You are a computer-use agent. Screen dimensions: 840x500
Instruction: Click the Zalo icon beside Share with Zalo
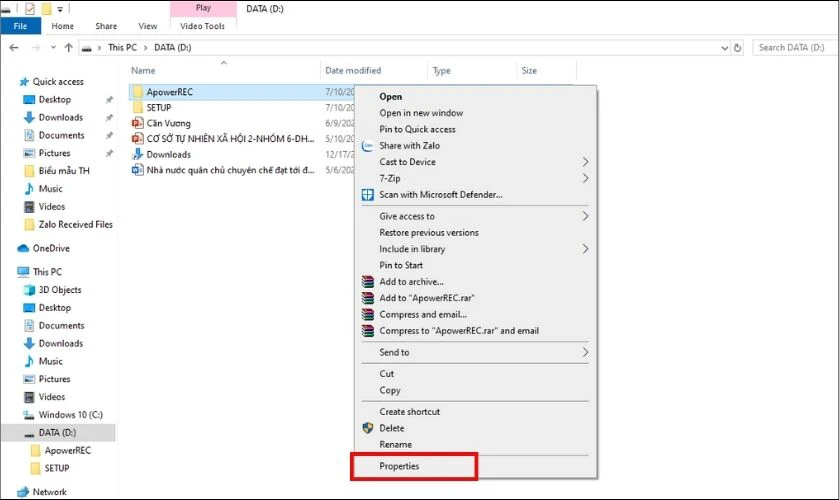[368, 146]
